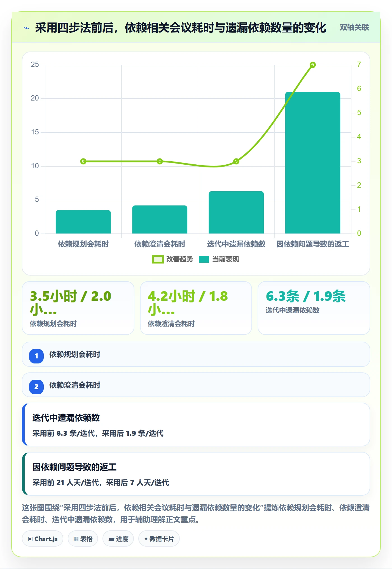Click the x-axis label 迭代中遗漏依赖数
Image resolution: width=392 pixels, height=569 pixels.
tap(236, 244)
